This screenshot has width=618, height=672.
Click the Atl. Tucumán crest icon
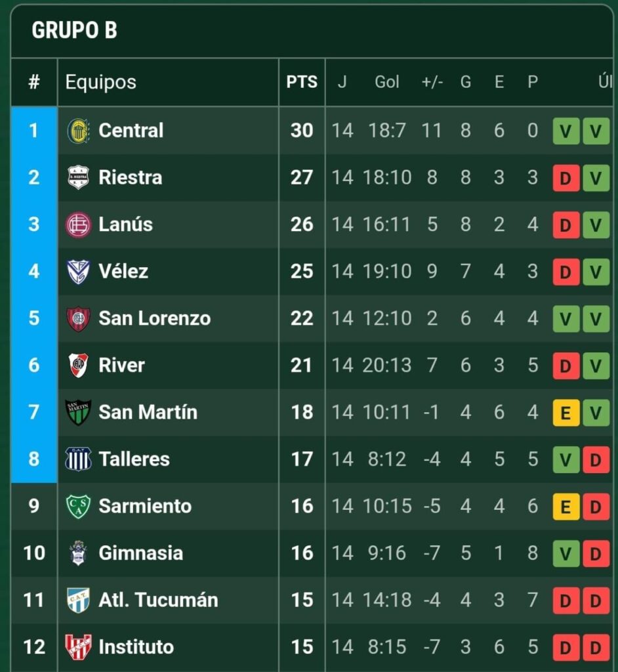[x=79, y=600]
